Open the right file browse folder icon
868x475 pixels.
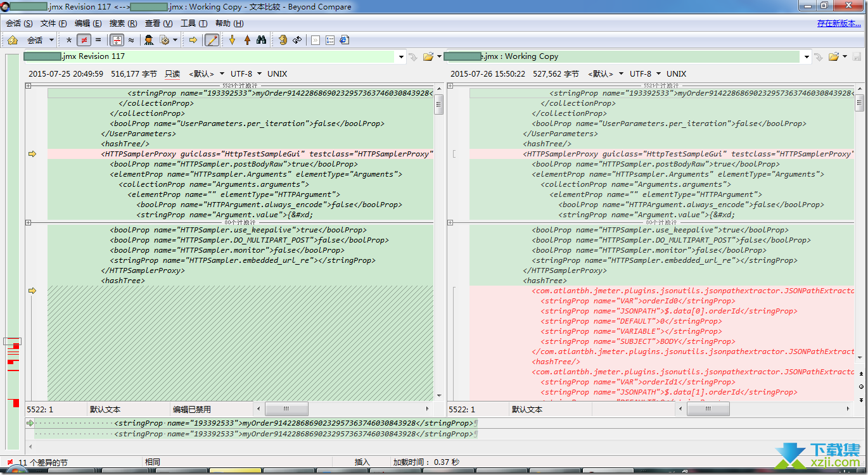834,57
